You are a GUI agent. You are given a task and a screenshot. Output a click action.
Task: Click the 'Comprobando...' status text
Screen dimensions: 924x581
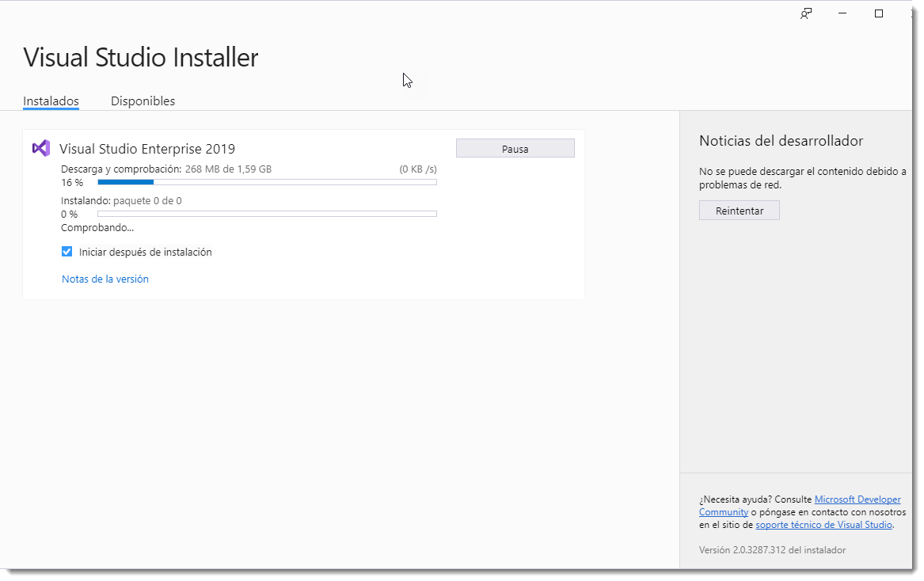[x=97, y=227]
